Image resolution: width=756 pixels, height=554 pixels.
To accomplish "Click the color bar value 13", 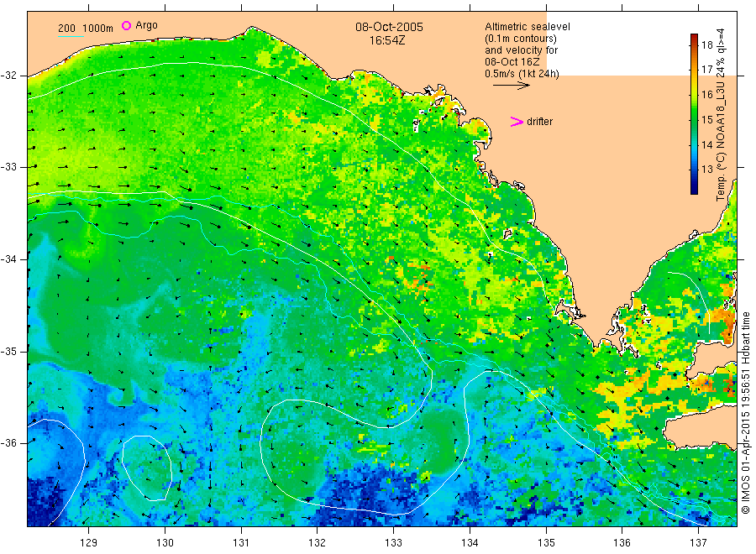I will tap(706, 169).
